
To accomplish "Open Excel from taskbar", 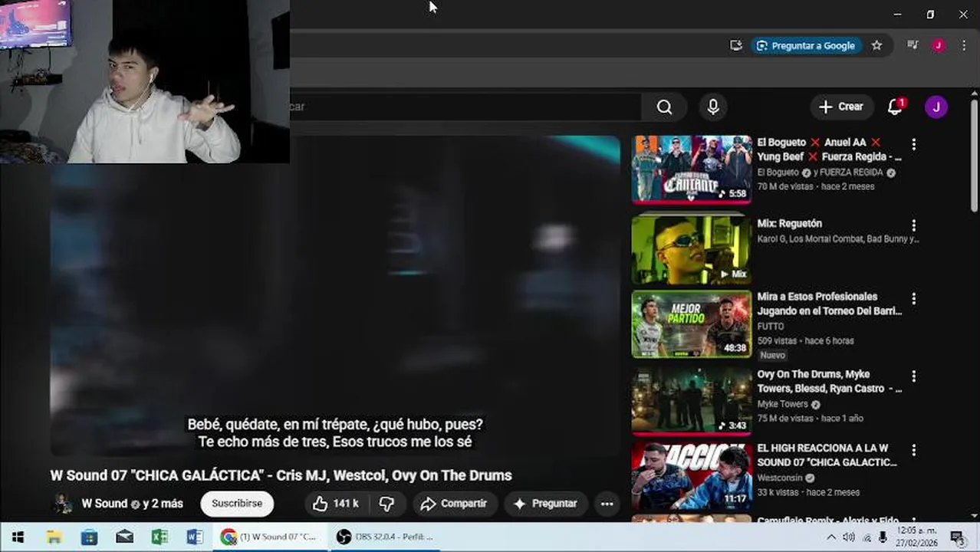I will click(159, 537).
